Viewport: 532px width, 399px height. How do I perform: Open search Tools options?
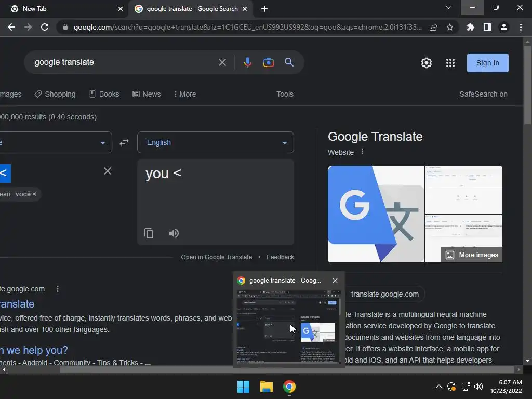tap(285, 95)
